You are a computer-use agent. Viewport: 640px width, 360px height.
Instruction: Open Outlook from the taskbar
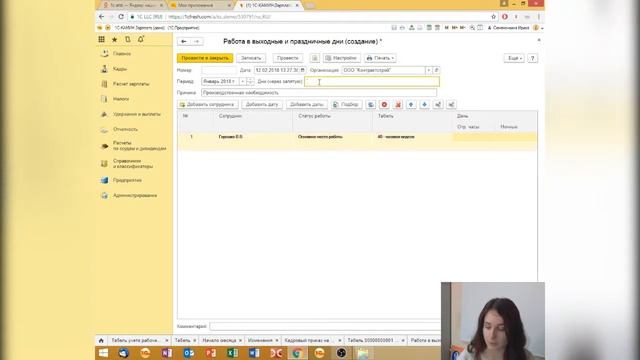pos(189,353)
